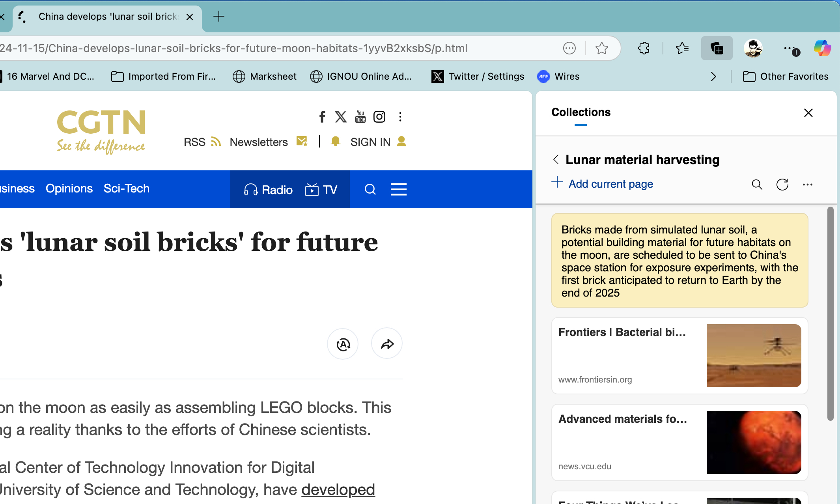840x504 pixels.
Task: Open CGTN's Facebook page icon
Action: [322, 116]
